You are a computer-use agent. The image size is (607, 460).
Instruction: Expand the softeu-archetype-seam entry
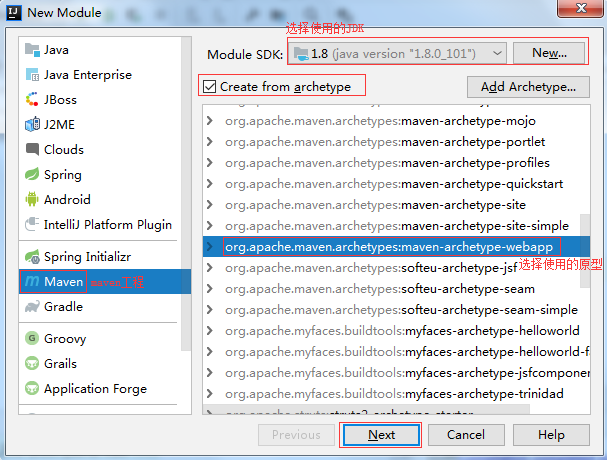[210, 288]
